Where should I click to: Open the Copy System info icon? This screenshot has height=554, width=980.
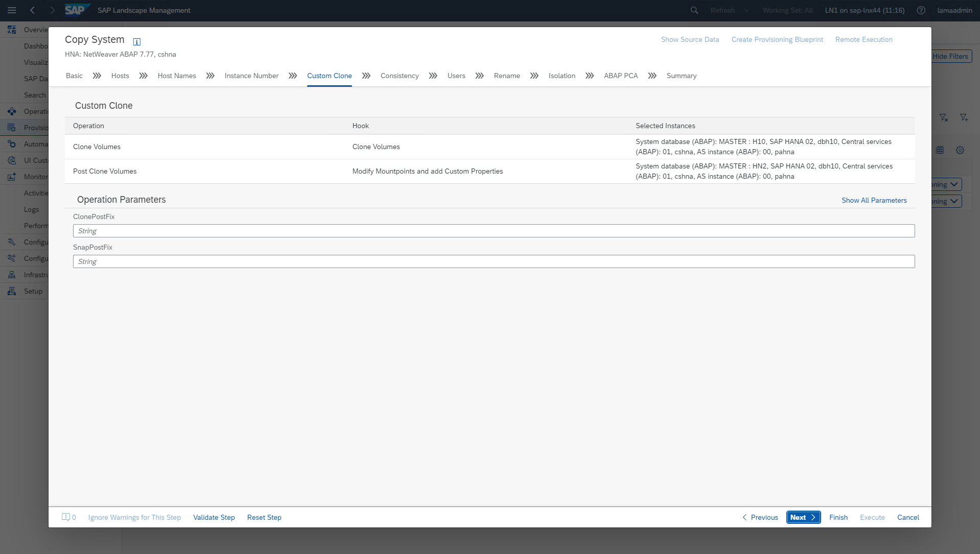coord(136,42)
